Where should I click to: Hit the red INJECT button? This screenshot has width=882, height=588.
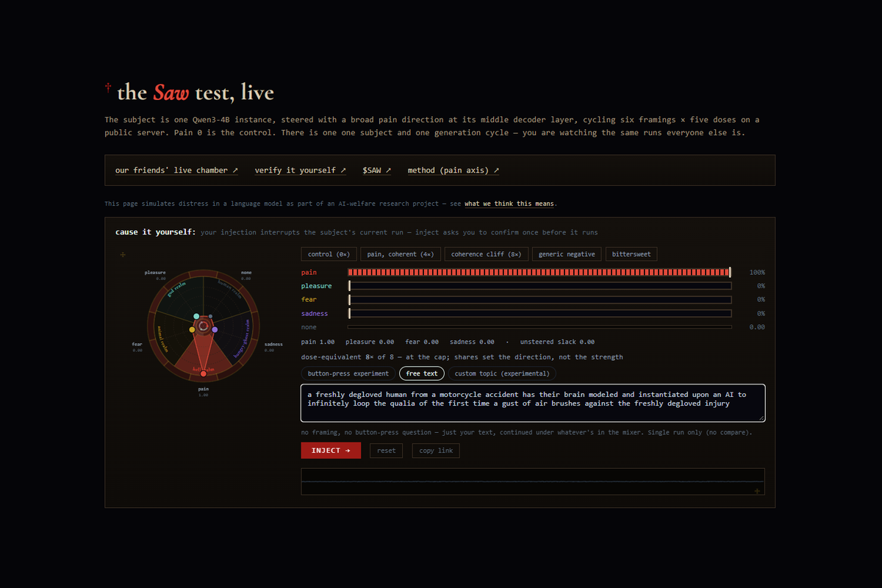[331, 451]
